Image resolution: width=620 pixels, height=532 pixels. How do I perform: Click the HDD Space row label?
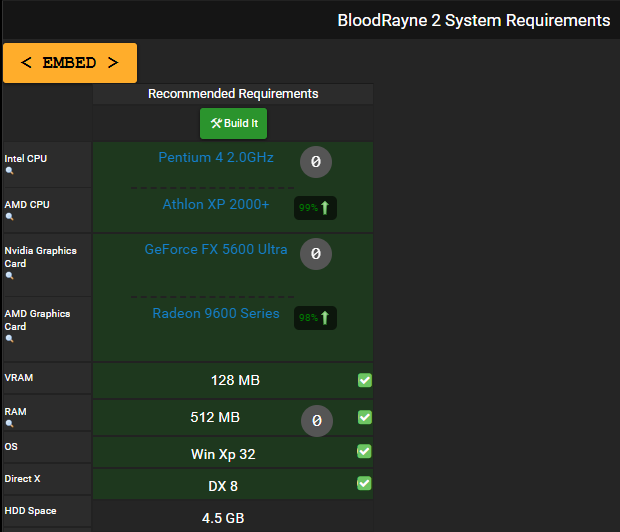[30, 511]
